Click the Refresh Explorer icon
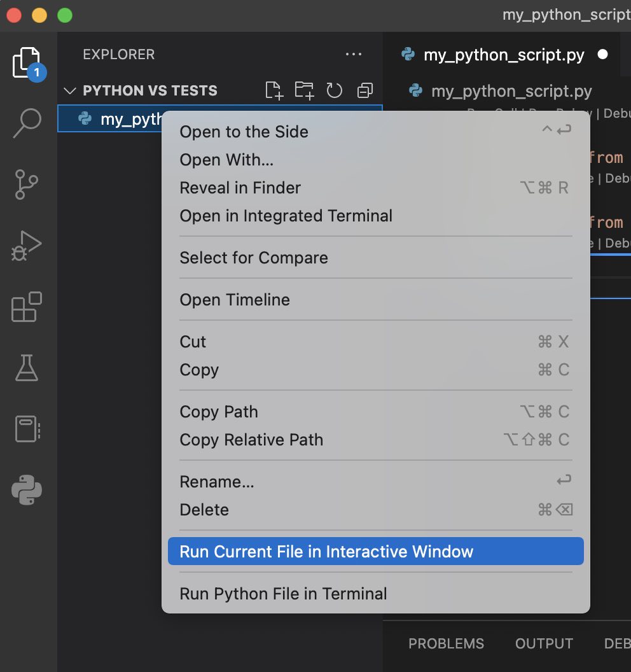The image size is (631, 672). 334,90
